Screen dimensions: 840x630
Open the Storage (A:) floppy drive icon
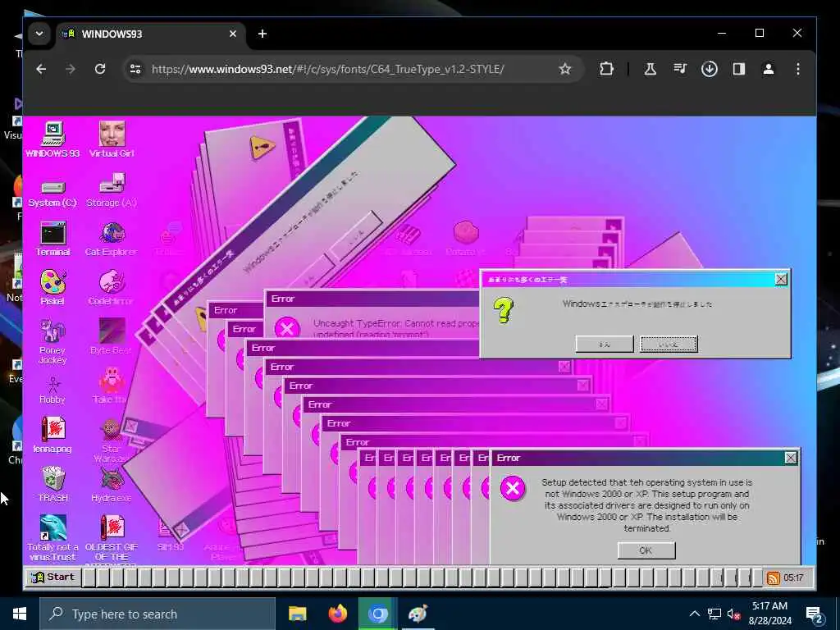pyautogui.click(x=112, y=190)
